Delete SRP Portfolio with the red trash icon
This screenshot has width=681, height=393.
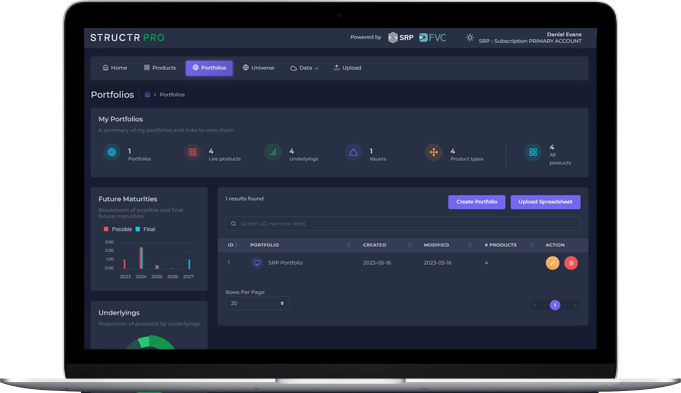pyautogui.click(x=571, y=263)
